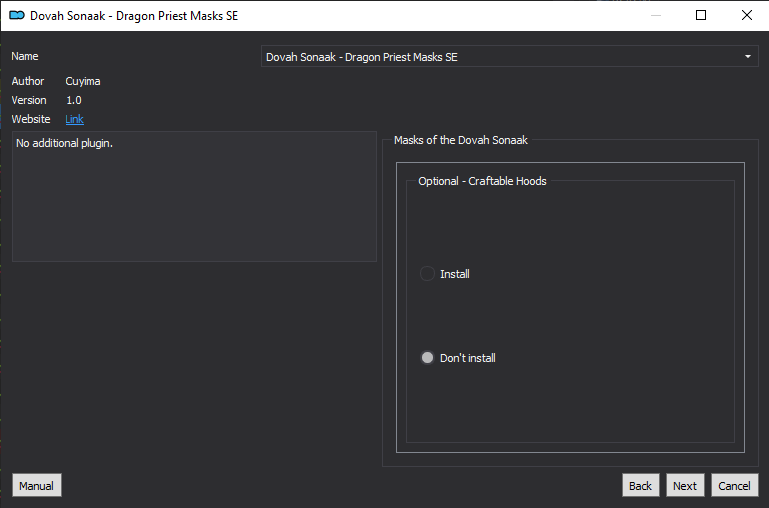Screen dimensions: 769x508
Task: Click the "Don't install" label text
Action: 467,358
